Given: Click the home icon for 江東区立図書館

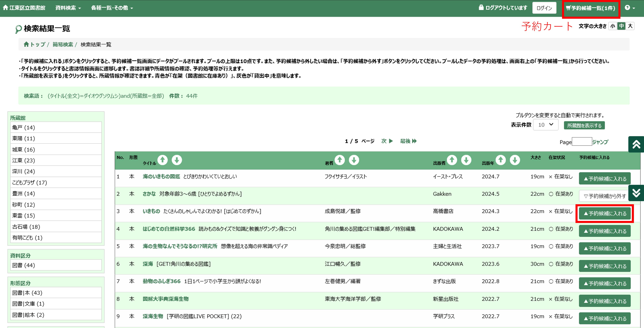Looking at the screenshot, I should pos(6,7).
